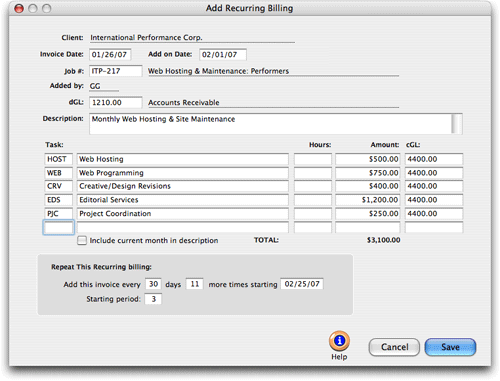
Task: Open the Help info icon
Action: (339, 341)
